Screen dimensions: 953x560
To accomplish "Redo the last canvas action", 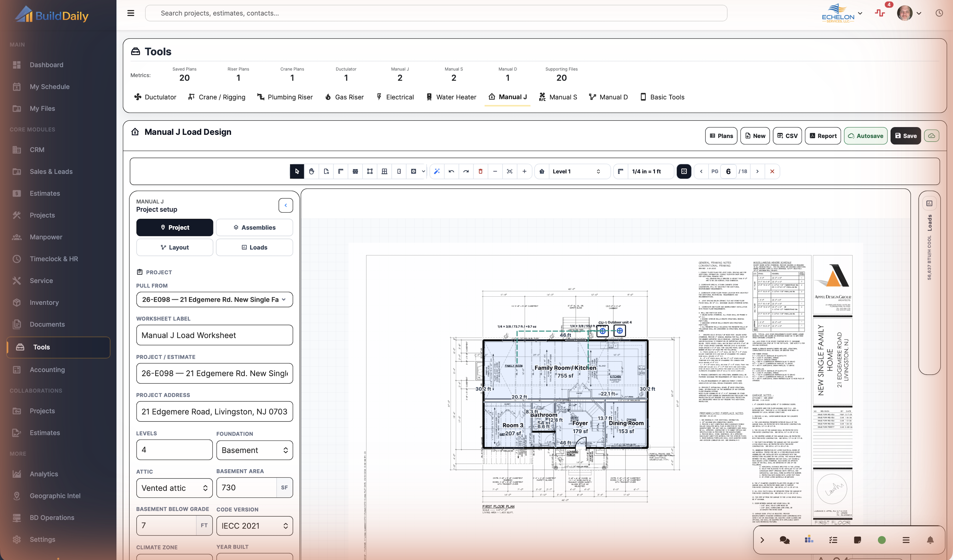I will 466,171.
